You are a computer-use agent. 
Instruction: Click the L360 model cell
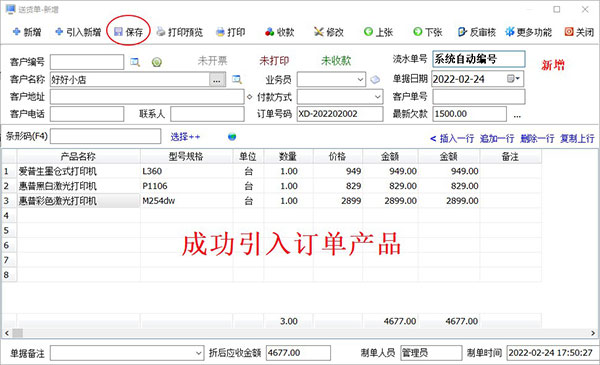[186, 171]
